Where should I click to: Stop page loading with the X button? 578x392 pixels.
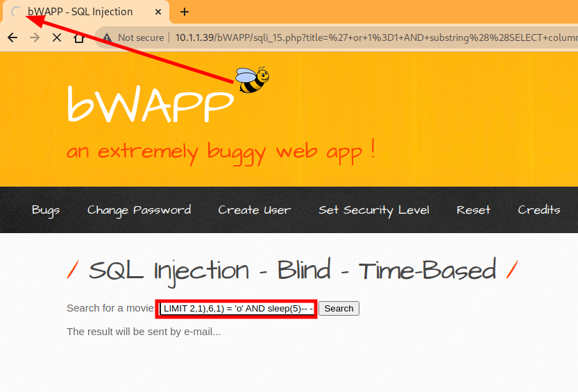57,37
